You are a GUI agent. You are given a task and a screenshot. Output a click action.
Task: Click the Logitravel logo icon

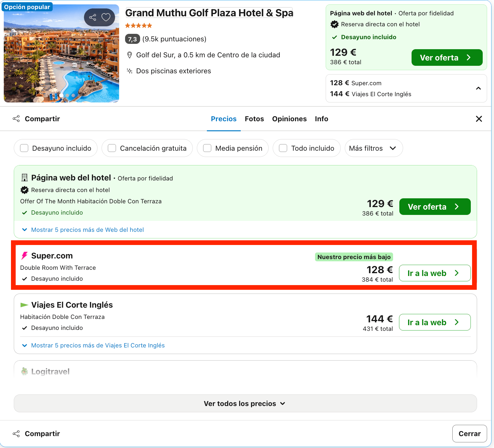pyautogui.click(x=24, y=372)
